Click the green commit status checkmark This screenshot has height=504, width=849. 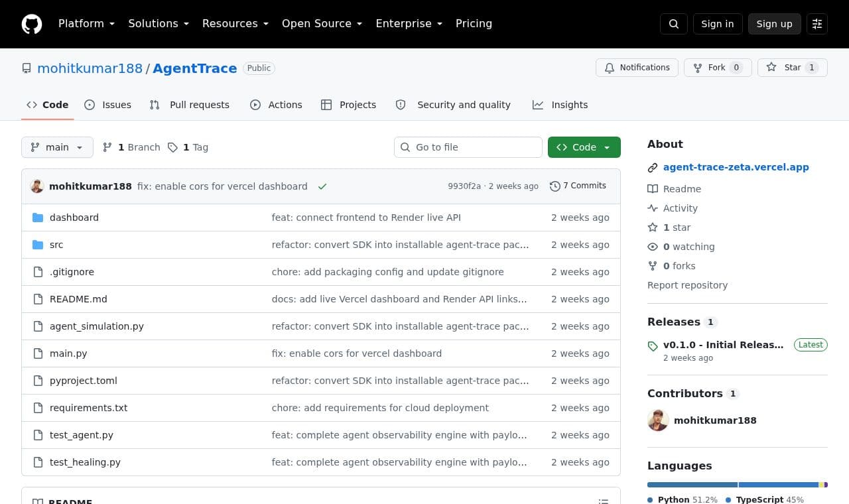[x=322, y=186]
